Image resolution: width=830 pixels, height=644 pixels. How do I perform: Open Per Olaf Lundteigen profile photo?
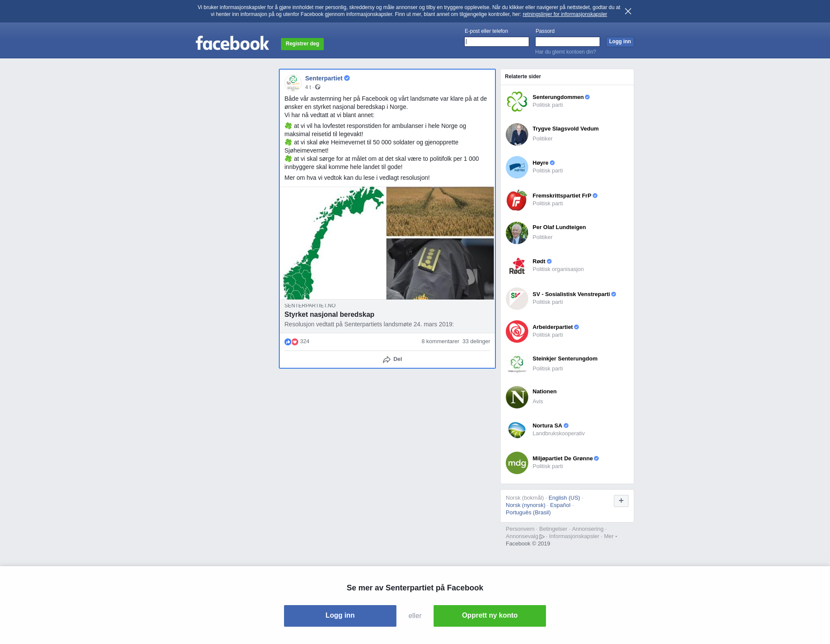(x=517, y=233)
